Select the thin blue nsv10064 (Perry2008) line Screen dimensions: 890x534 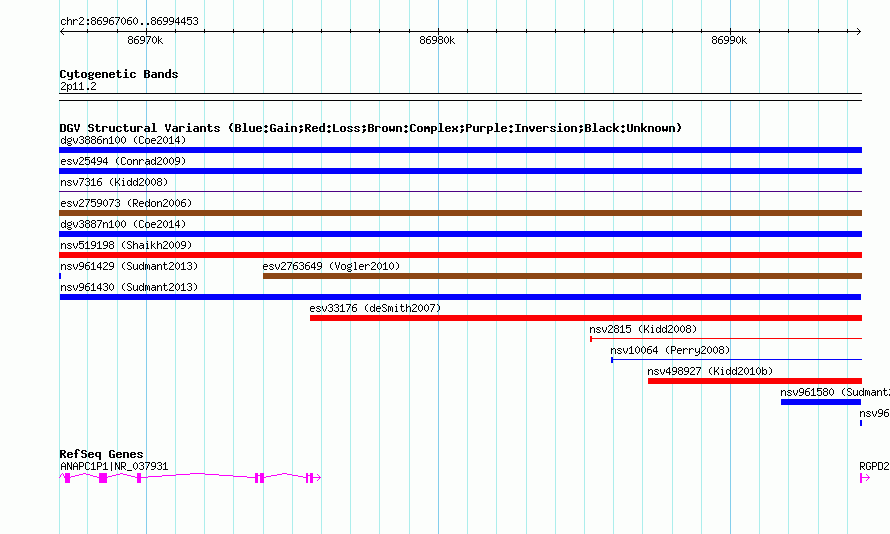[x=736, y=360]
